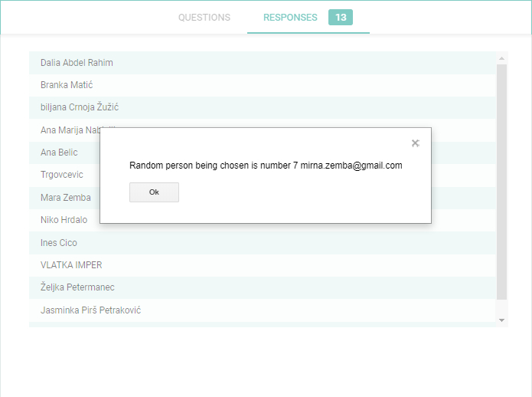Screen dimensions: 532x397
Task: Select the Branka Matić entry
Action: coord(67,85)
